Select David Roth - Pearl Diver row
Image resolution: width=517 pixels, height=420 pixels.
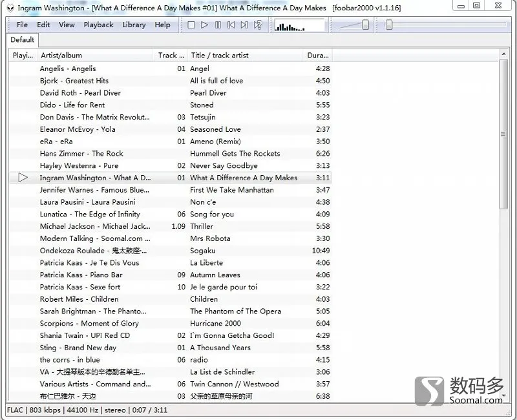click(x=171, y=93)
